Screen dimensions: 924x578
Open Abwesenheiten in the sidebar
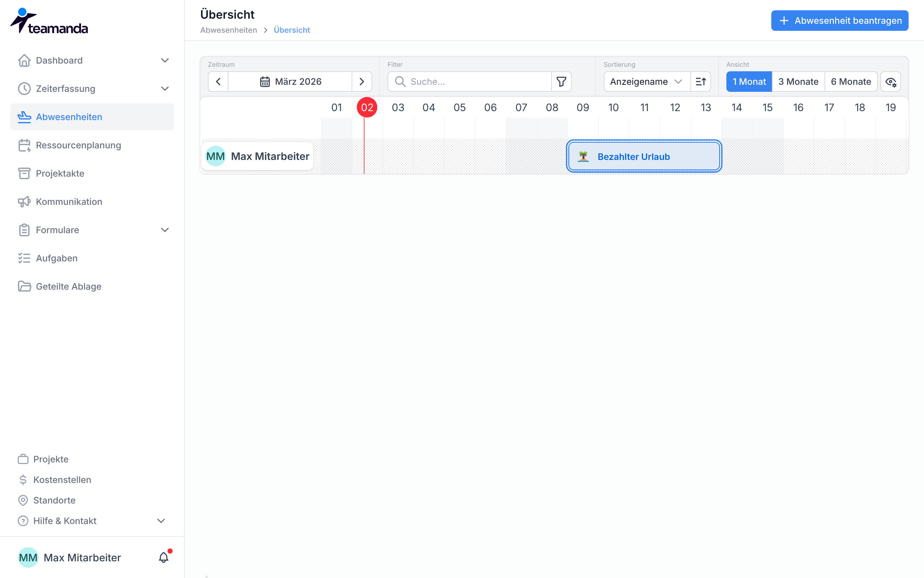92,117
